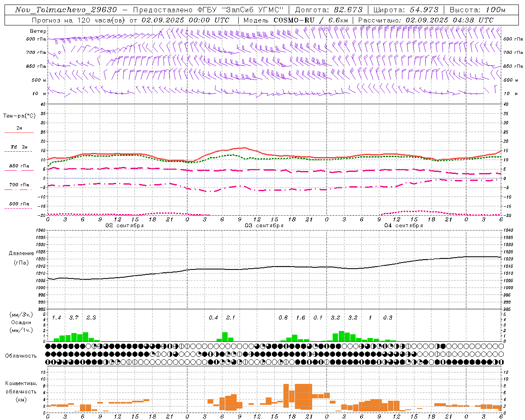The width and height of the screenshot is (525, 420).
Task: Click the "04 сентября" date label
Action: (404, 226)
